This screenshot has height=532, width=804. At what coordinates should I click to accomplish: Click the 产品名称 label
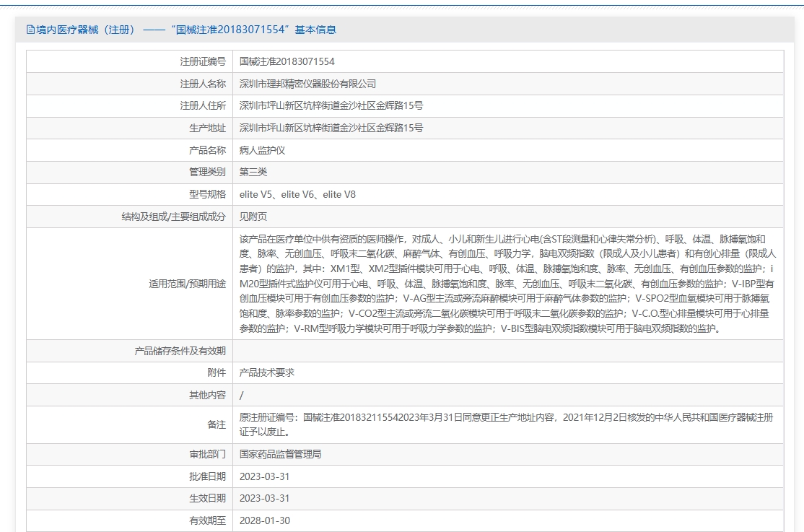pos(208,150)
